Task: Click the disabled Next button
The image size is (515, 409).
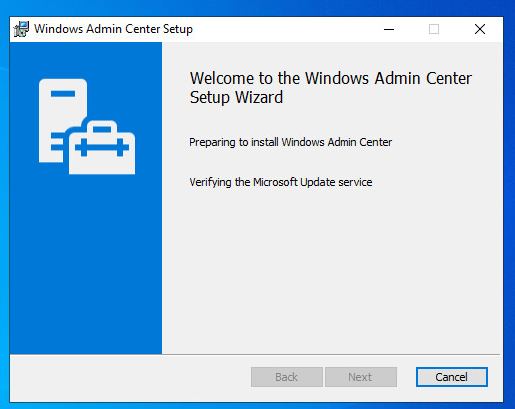Action: point(361,377)
